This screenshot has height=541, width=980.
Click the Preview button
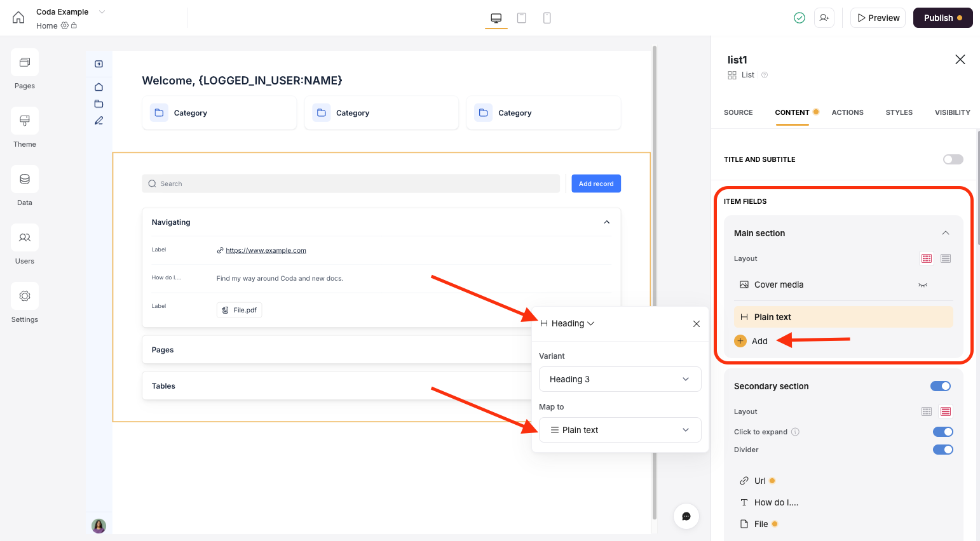(x=878, y=18)
